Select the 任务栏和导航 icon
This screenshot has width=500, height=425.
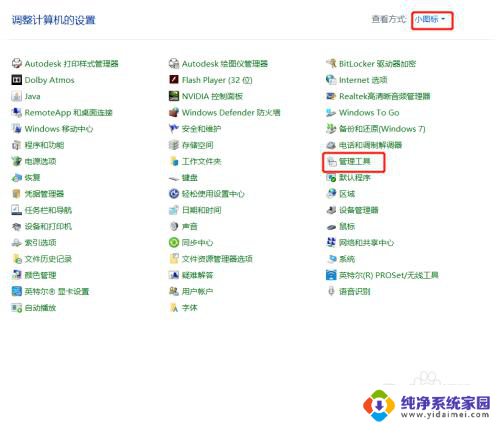coord(17,210)
